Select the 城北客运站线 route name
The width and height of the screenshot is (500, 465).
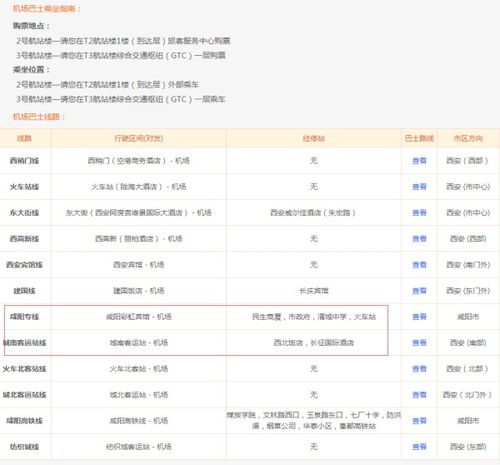coord(24,395)
